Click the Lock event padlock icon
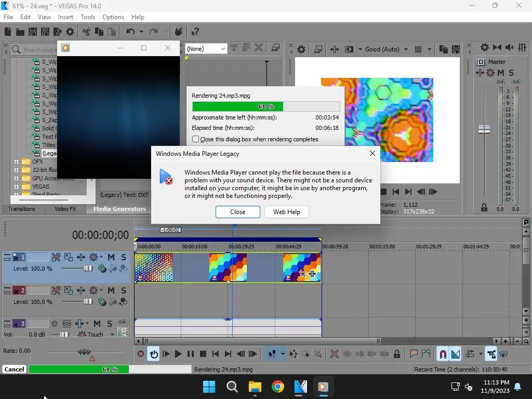This screenshot has width=532, height=399. [x=396, y=354]
